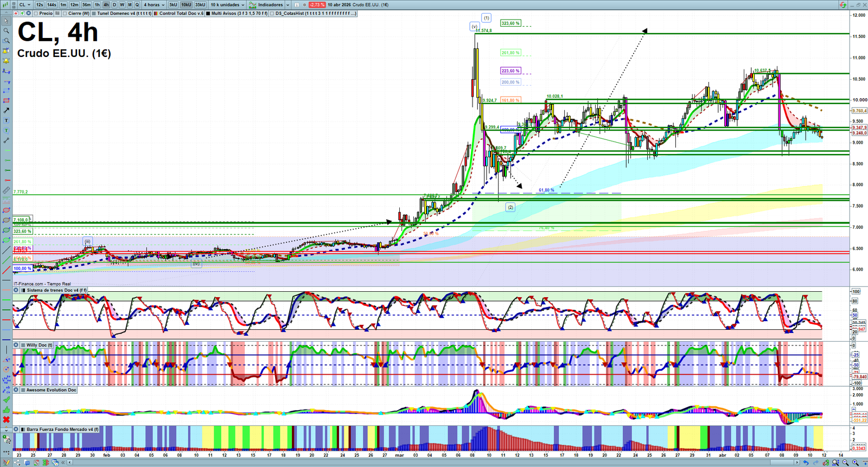Select the 12m timeframe
This screenshot has width=868, height=467.
click(x=74, y=4)
